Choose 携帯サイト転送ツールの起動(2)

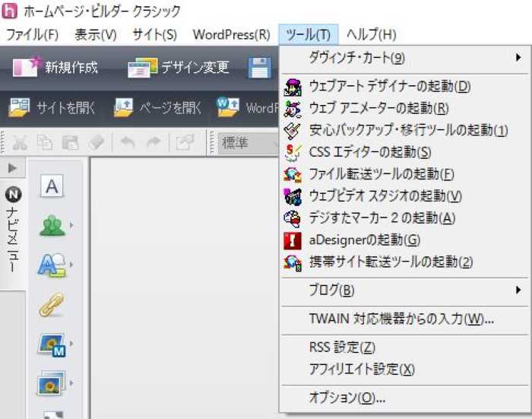pyautogui.click(x=405, y=262)
